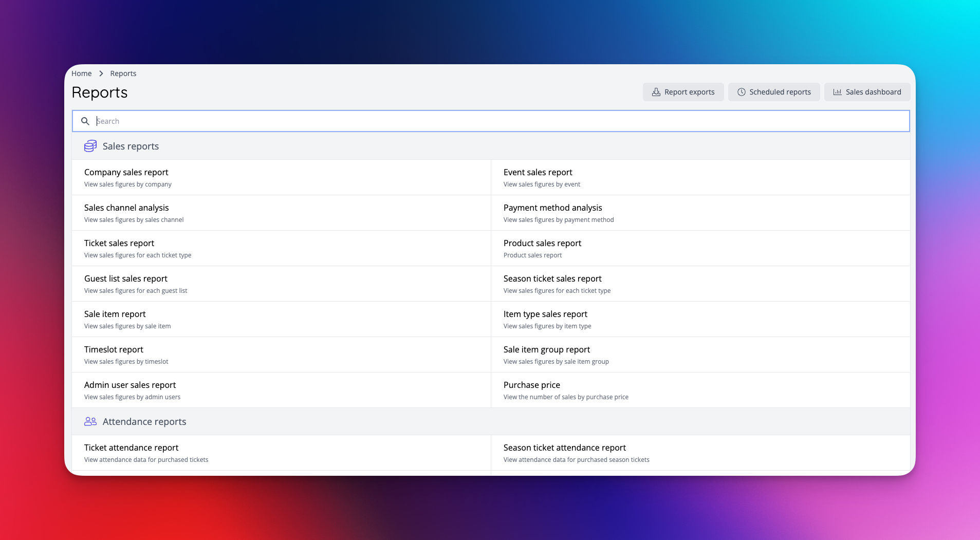The width and height of the screenshot is (980, 540).
Task: Click the search magnifier icon
Action: tap(85, 121)
